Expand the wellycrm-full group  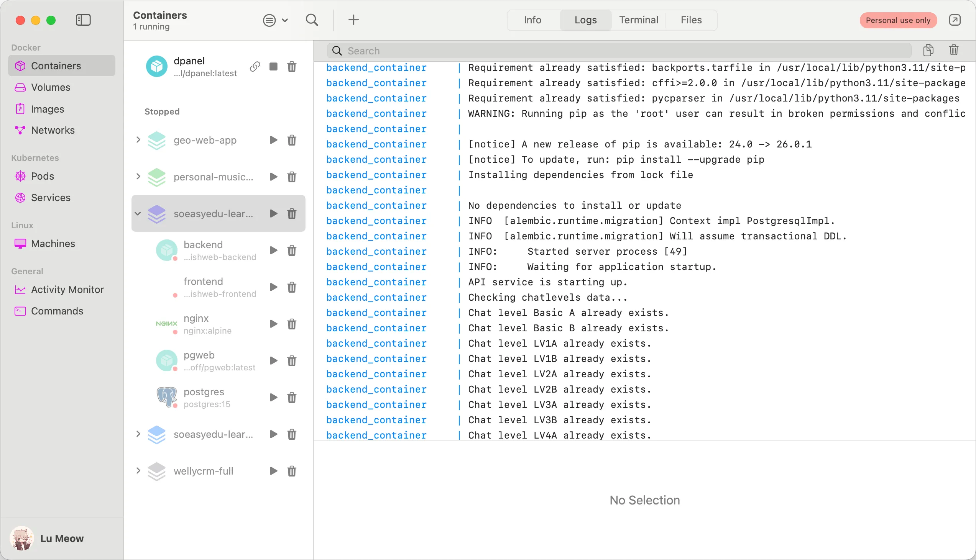(138, 471)
